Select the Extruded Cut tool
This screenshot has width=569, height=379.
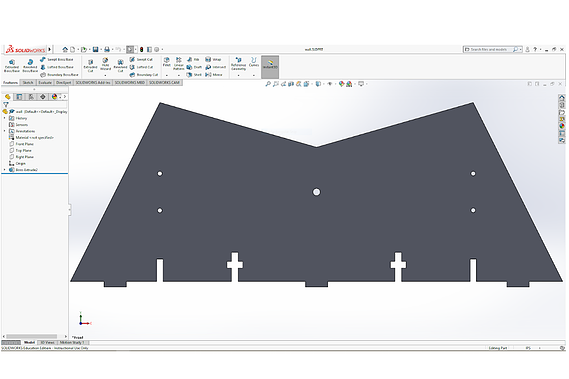tap(90, 66)
